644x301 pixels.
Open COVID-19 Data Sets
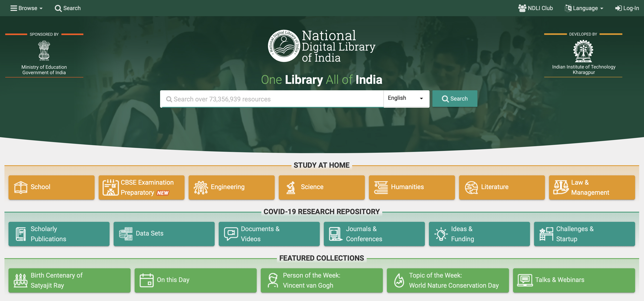(164, 234)
